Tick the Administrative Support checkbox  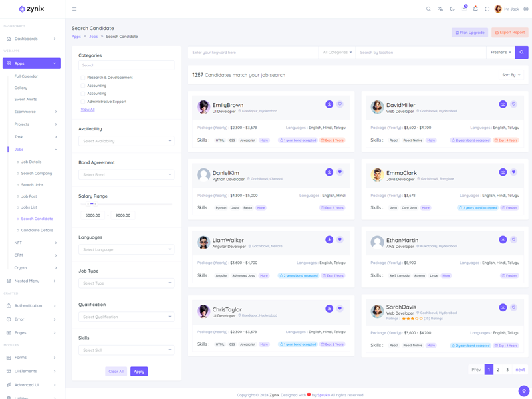(83, 102)
